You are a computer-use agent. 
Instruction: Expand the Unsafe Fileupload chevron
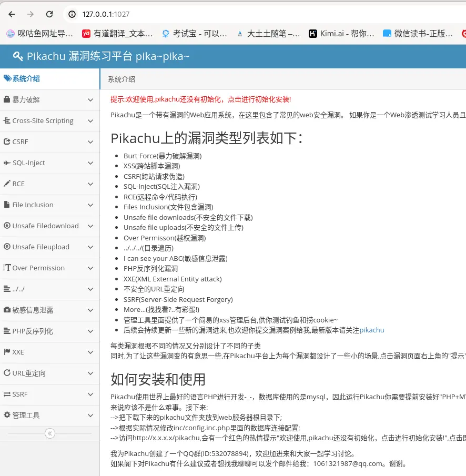coord(90,247)
